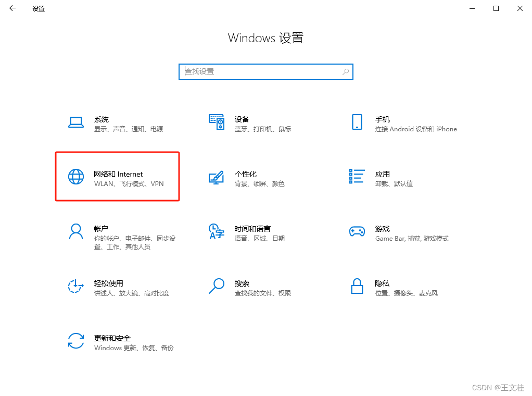Click the text 连接 Android 设备和 iPhone
Image resolution: width=532 pixels, height=396 pixels.
(x=416, y=129)
